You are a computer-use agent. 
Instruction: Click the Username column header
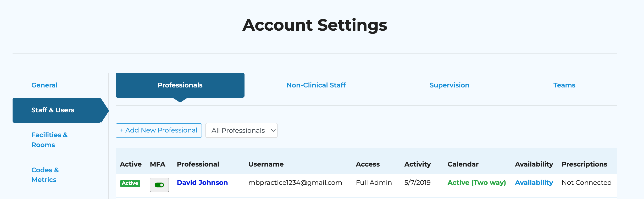(266, 164)
